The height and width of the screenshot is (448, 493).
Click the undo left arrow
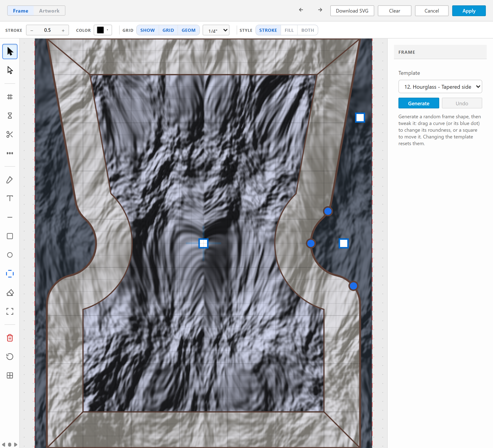(301, 10)
